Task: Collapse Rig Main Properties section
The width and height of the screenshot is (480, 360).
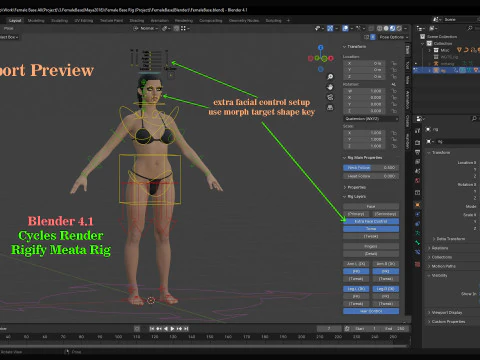Action: (x=363, y=158)
